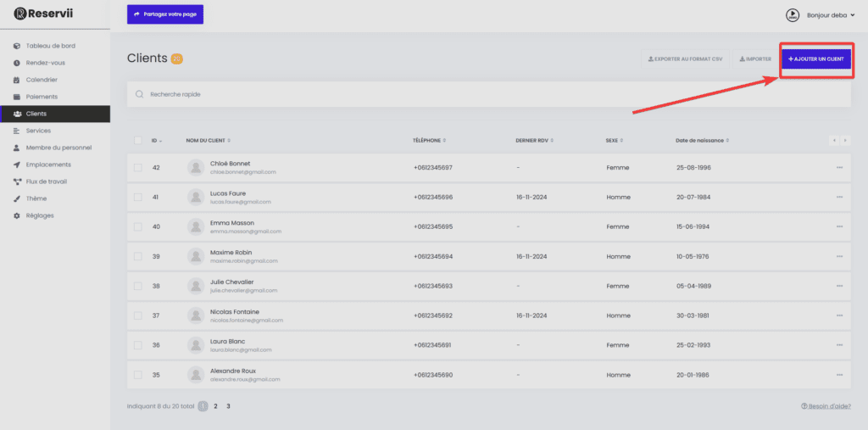Select the checkbox for client ID 38
868x430 pixels.
pyautogui.click(x=138, y=286)
